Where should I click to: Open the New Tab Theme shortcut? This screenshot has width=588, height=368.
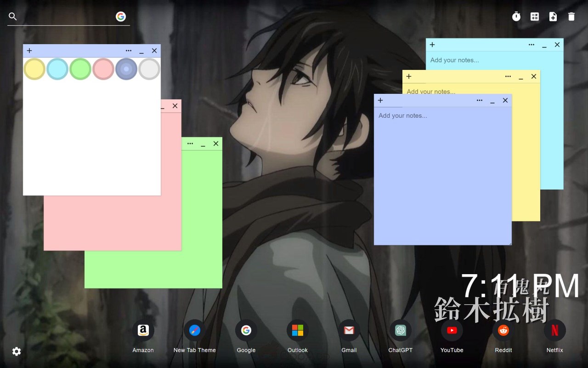coord(195,330)
